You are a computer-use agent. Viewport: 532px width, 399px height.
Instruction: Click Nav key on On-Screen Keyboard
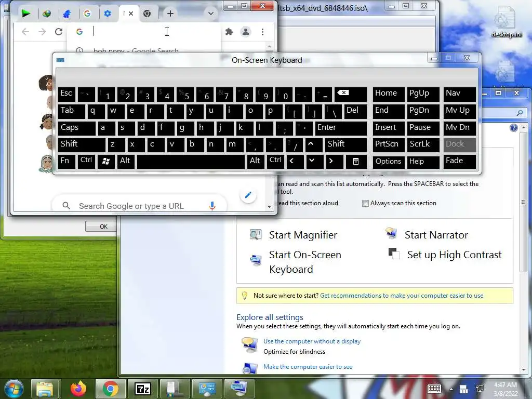point(460,95)
